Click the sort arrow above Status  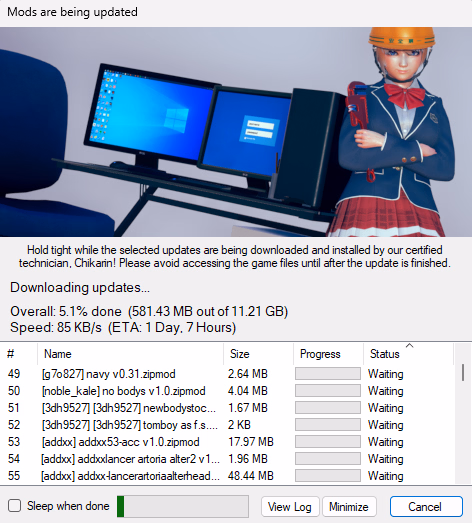[410, 346]
